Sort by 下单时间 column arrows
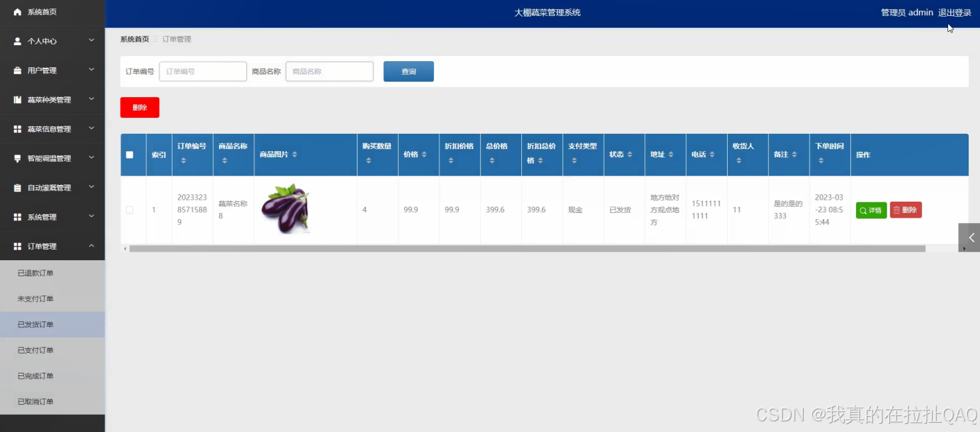 pyautogui.click(x=821, y=160)
